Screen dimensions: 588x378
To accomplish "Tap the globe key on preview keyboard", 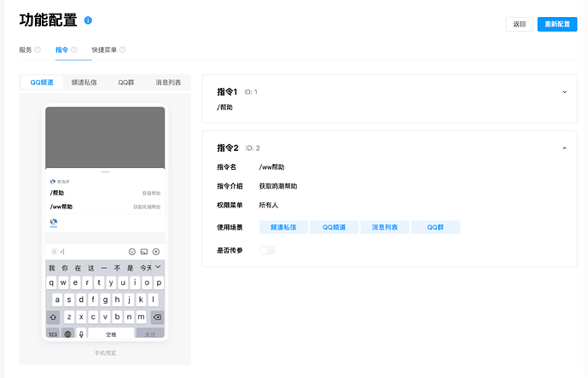I will pyautogui.click(x=67, y=334).
